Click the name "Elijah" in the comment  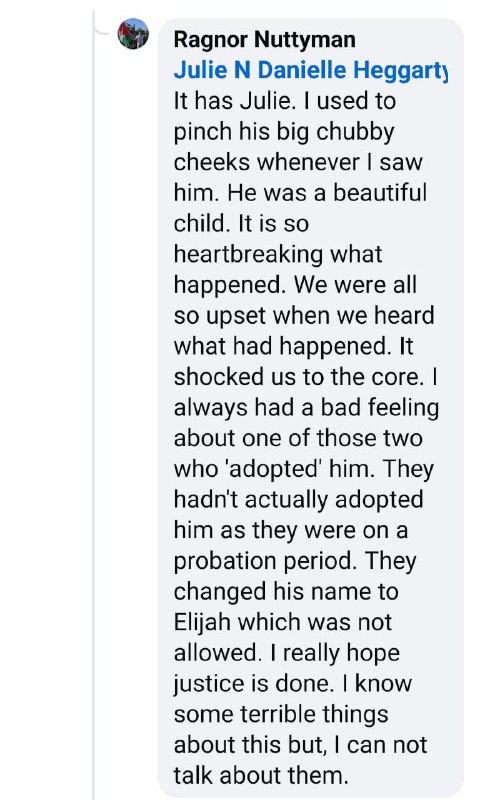tap(203, 622)
